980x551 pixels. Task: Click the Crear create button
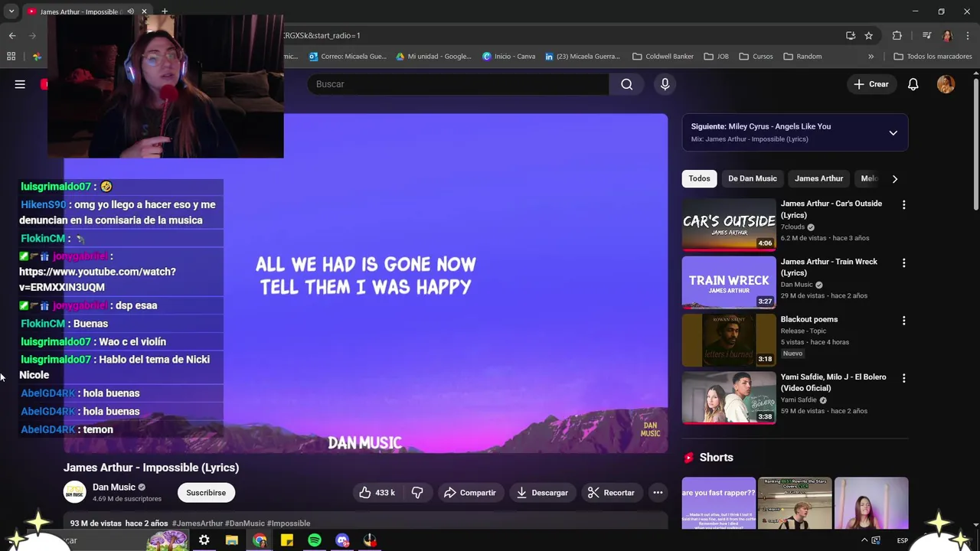[871, 84]
